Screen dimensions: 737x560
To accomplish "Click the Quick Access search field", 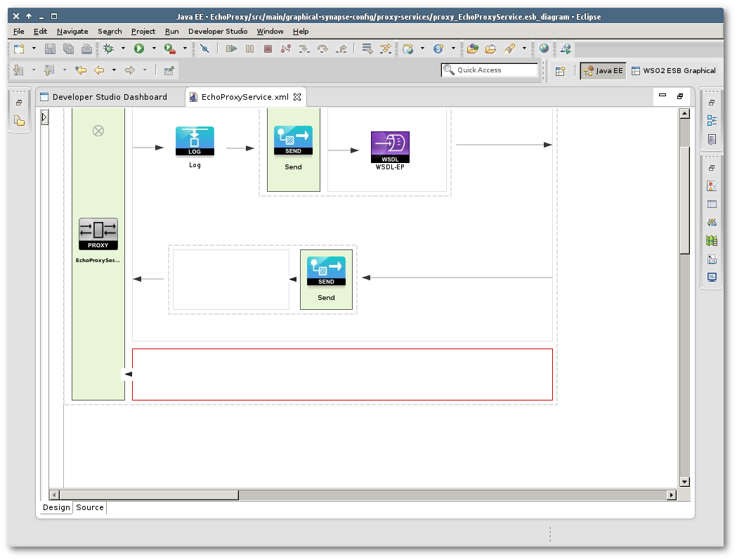I will point(489,70).
